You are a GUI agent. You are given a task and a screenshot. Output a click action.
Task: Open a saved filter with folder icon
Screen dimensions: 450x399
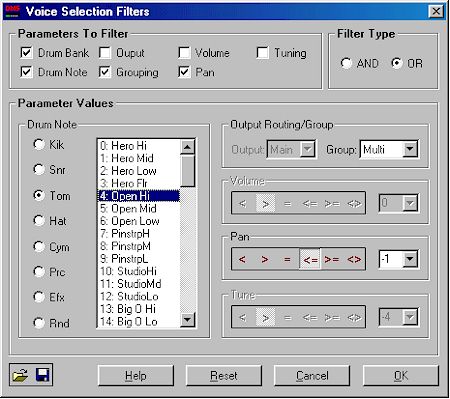coord(20,375)
